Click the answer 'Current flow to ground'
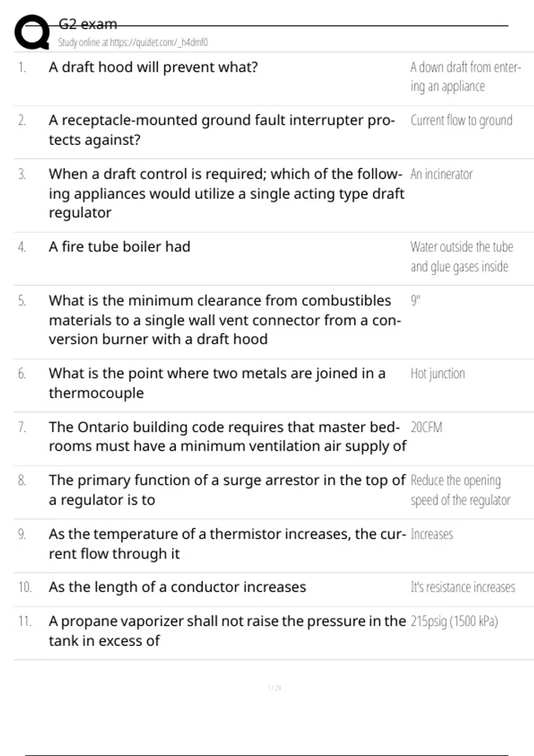The width and height of the screenshot is (534, 756). [x=461, y=121]
